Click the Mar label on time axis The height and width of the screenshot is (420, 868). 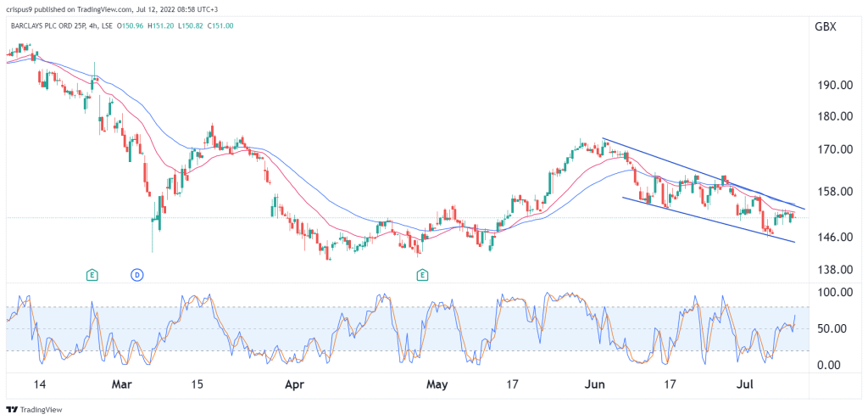[x=122, y=384]
